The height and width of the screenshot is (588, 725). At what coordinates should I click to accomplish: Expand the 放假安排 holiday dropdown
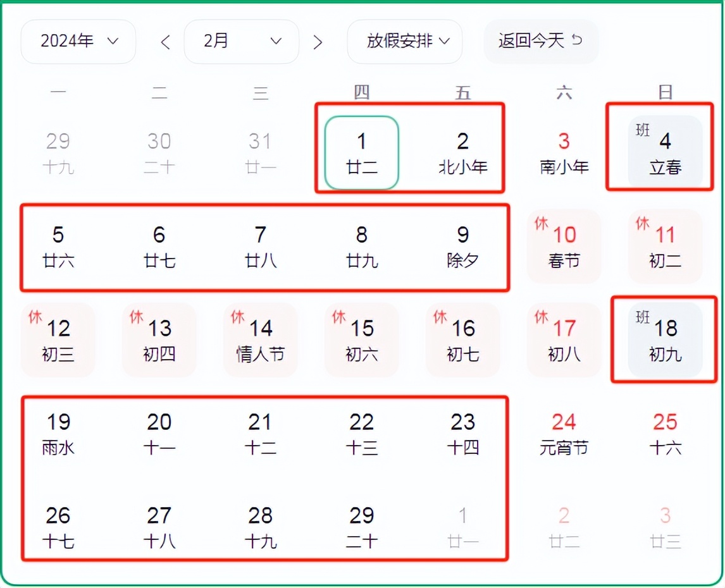click(405, 42)
